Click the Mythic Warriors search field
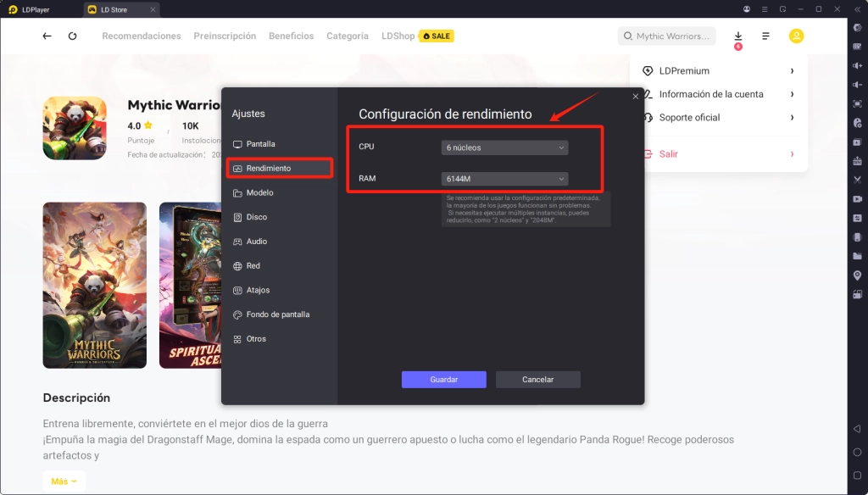Screen dimensions: 868x495 [666, 36]
